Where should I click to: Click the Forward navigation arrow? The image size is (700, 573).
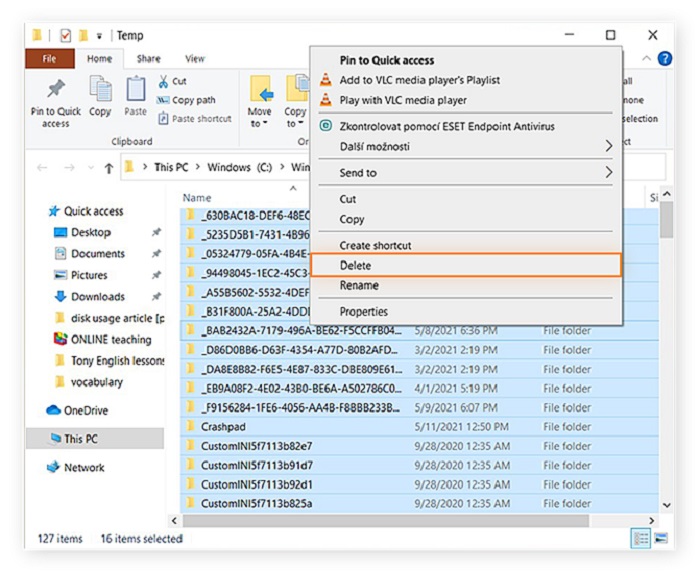pos(69,168)
